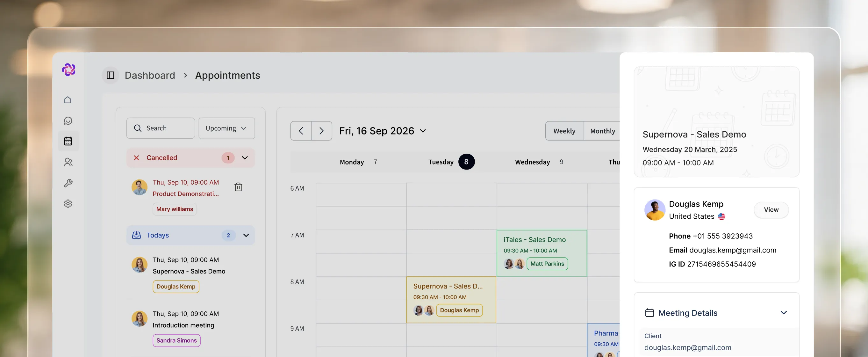Go to the previous date with left arrow

coord(301,131)
